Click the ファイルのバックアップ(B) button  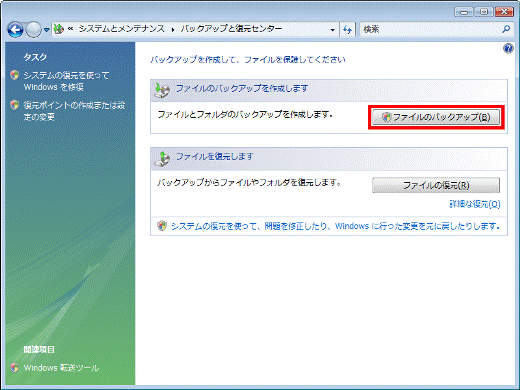point(436,117)
